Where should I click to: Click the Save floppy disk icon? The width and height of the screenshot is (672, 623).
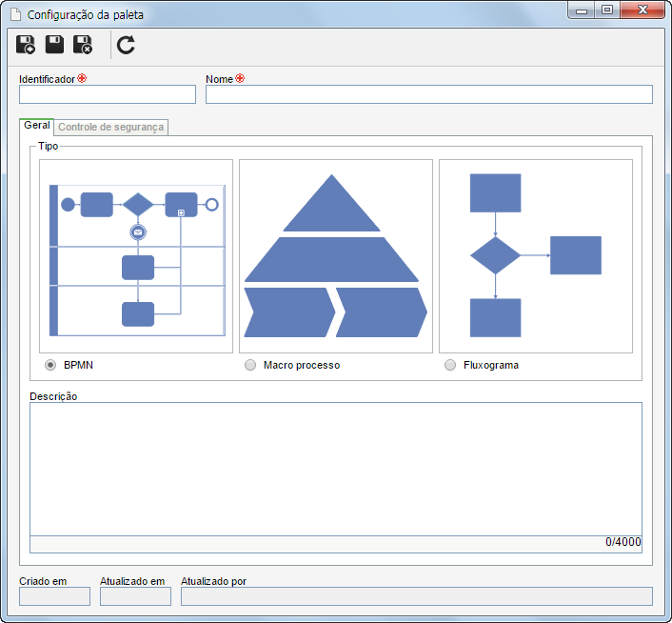(54, 45)
